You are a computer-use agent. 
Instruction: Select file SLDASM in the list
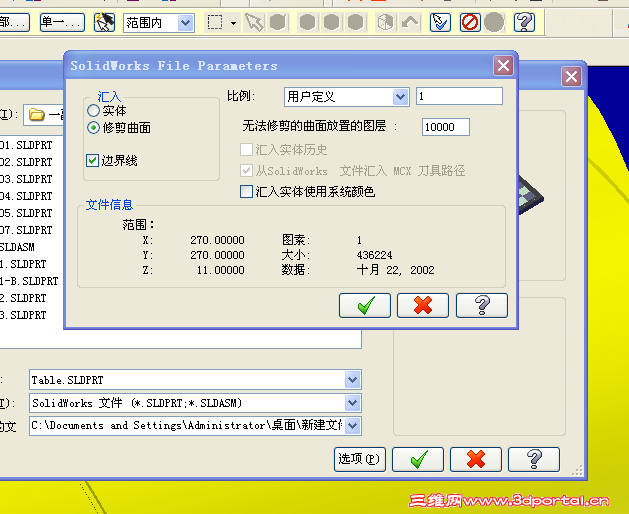(17, 247)
